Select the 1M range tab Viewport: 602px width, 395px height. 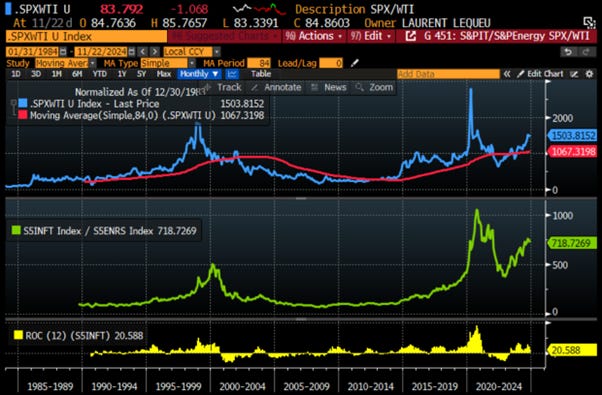tap(56, 74)
